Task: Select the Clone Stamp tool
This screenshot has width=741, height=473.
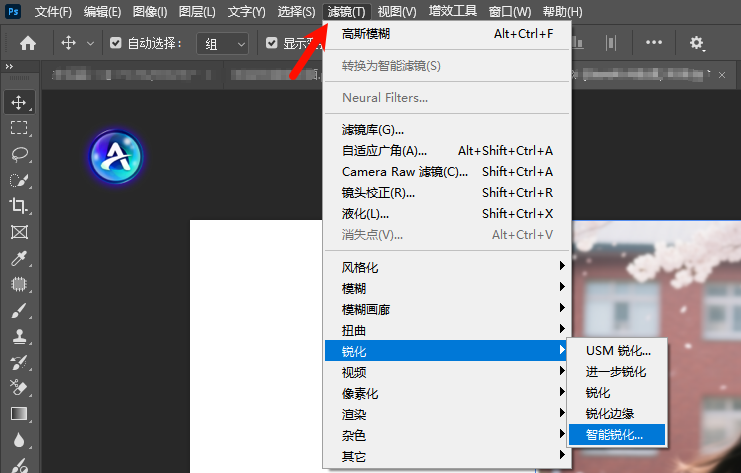Action: (x=19, y=336)
